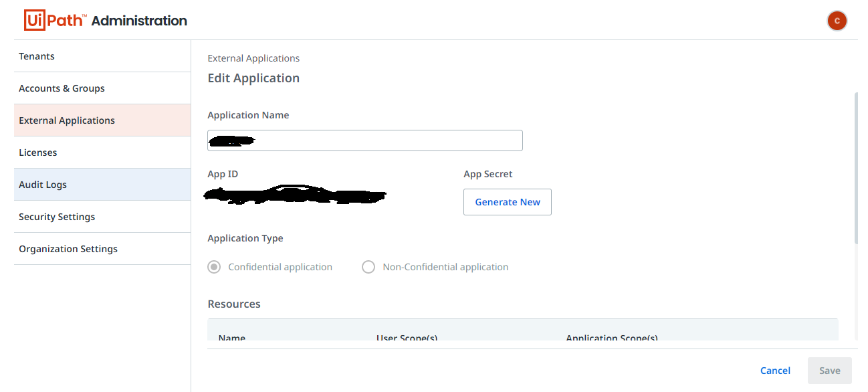Select Confidential application radio button
Screen dimensions: 868x392
(x=214, y=267)
